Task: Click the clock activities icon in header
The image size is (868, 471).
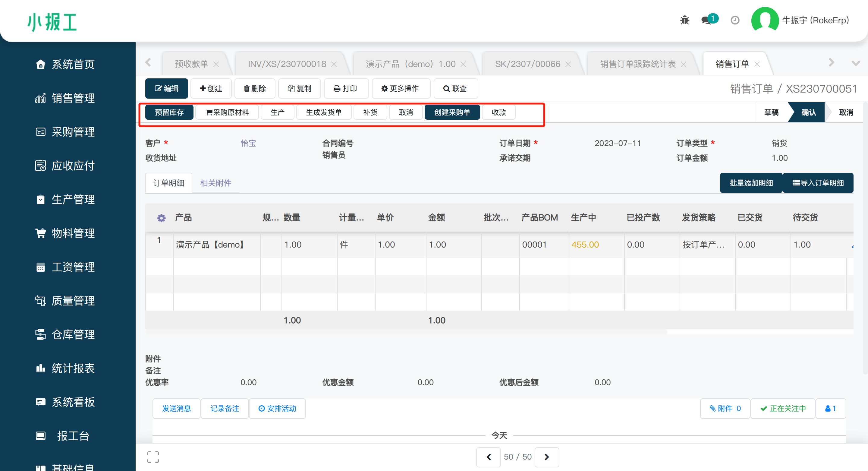Action: [x=735, y=20]
